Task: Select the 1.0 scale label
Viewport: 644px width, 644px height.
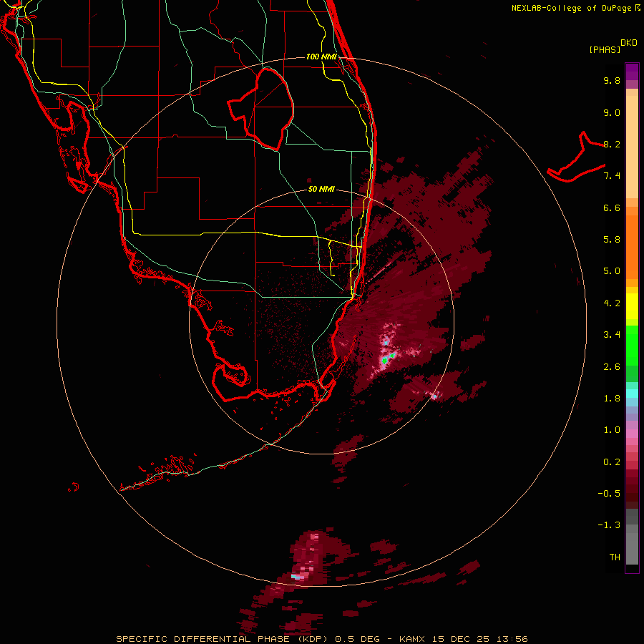Action: pos(612,430)
